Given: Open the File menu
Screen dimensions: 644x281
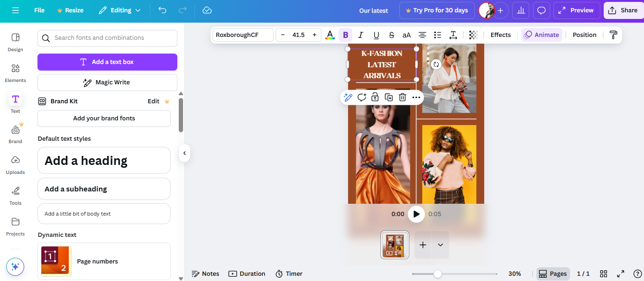Looking at the screenshot, I should click(39, 10).
